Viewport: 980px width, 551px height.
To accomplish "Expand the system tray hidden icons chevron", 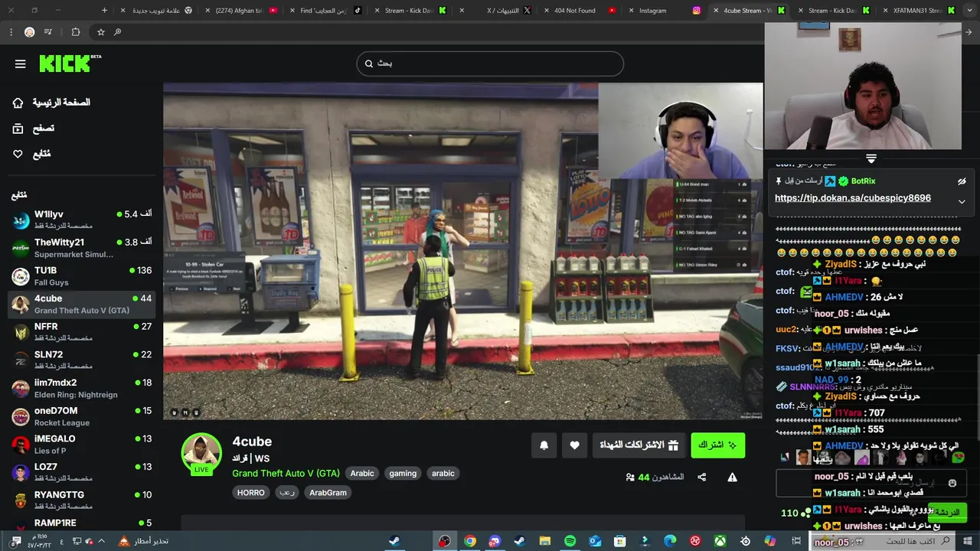I will pos(101,541).
